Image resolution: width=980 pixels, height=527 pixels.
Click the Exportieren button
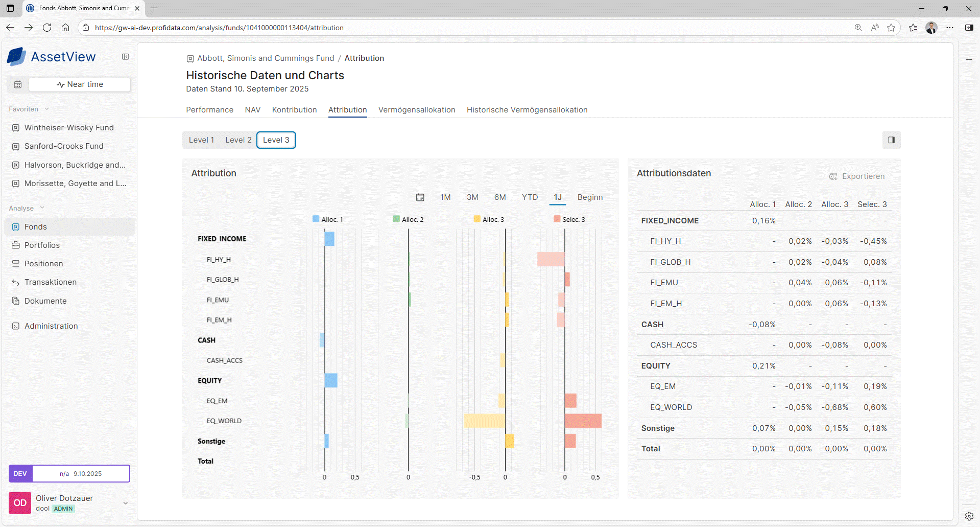[857, 176]
